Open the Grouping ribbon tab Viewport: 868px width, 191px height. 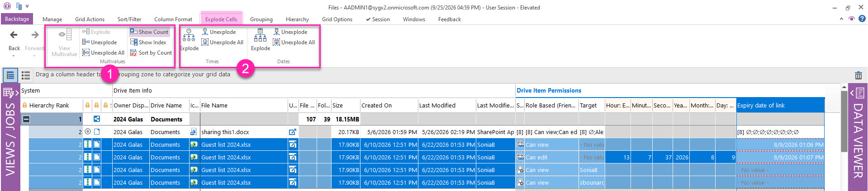261,19
